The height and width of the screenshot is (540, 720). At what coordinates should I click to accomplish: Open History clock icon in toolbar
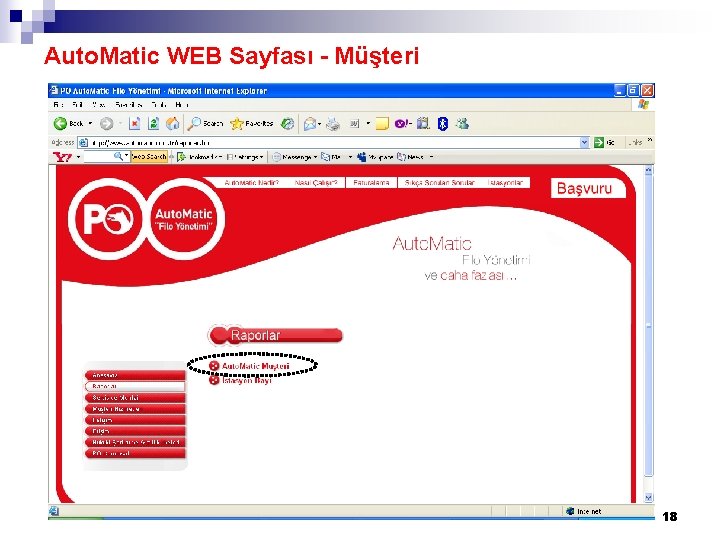pyautogui.click(x=287, y=124)
